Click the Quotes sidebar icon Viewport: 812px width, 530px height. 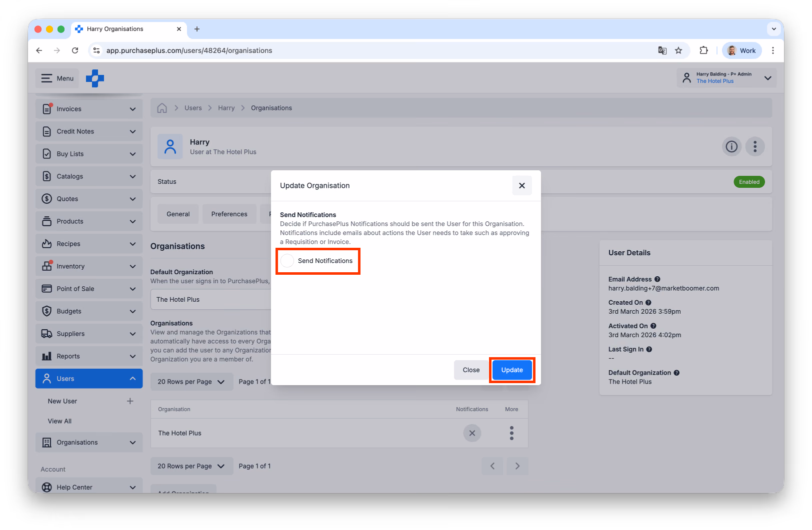[x=47, y=199]
